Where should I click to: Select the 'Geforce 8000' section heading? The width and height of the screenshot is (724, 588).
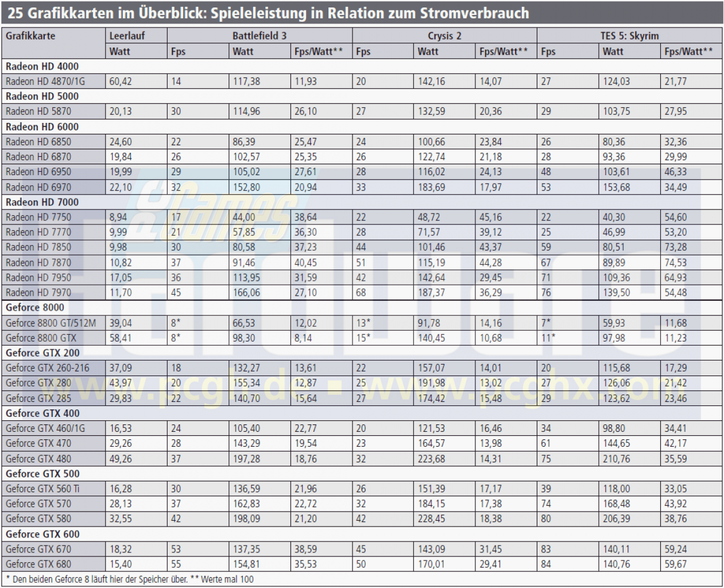tap(35, 307)
